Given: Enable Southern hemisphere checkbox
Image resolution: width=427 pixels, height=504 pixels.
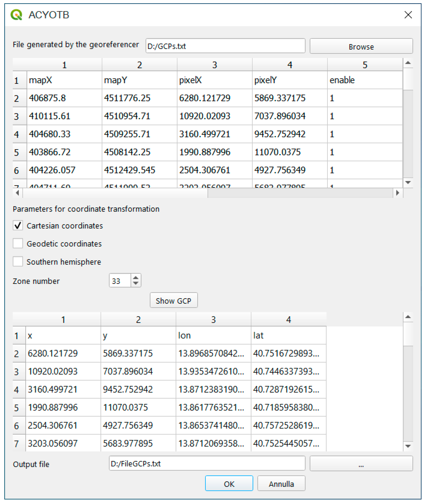Looking at the screenshot, I should (18, 261).
